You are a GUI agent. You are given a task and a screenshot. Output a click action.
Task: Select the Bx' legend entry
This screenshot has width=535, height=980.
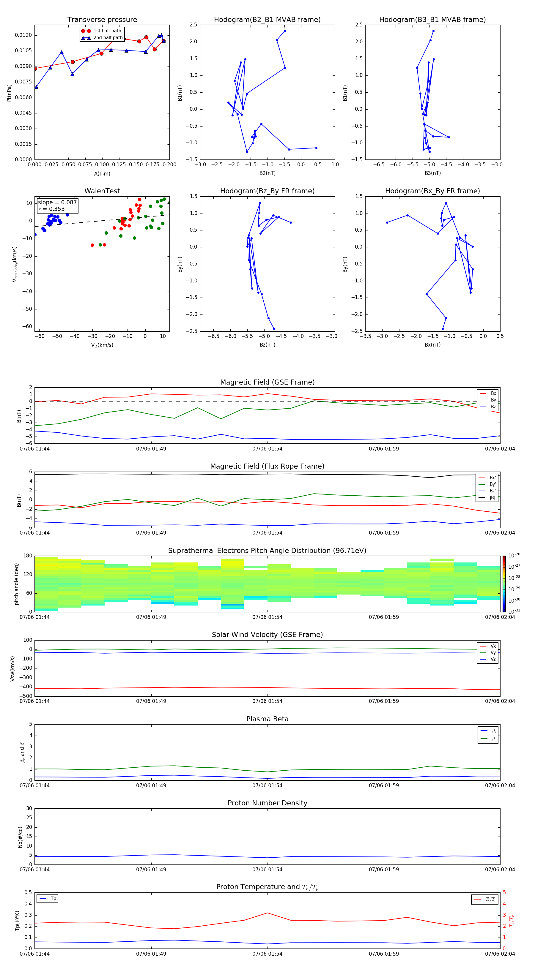pyautogui.click(x=487, y=478)
